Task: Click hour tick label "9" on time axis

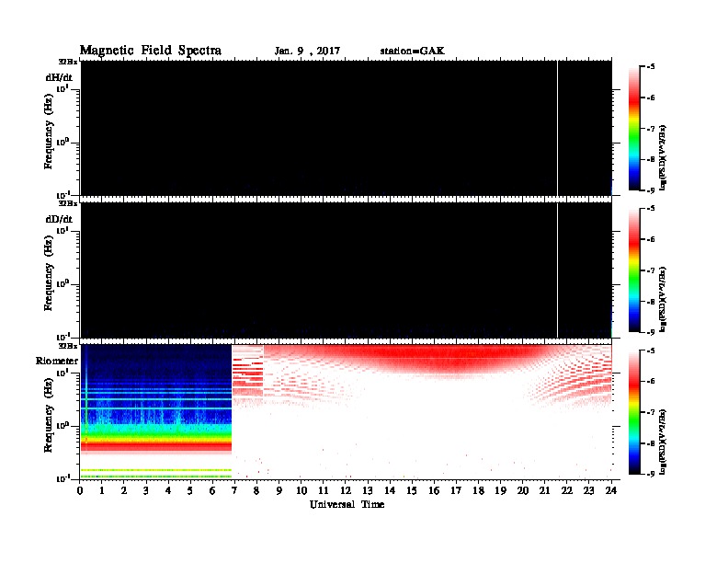Action: click(x=279, y=491)
